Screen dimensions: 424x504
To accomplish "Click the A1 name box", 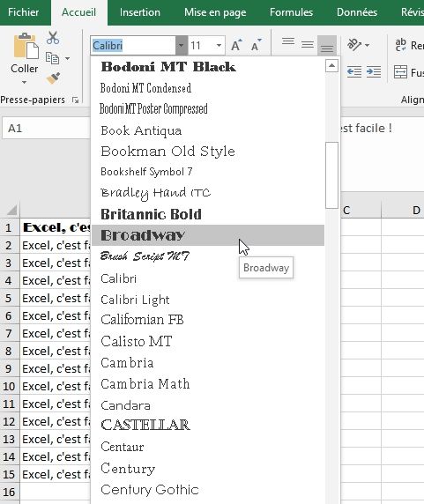I will pyautogui.click(x=47, y=129).
